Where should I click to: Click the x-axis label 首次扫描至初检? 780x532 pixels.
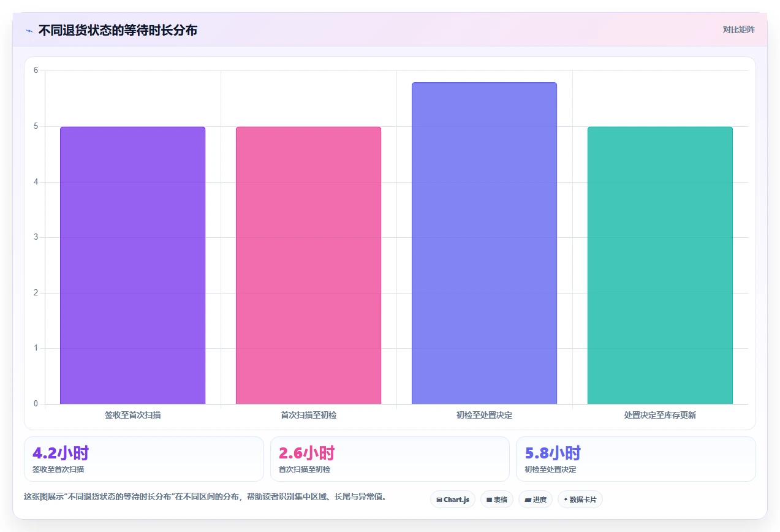click(308, 415)
